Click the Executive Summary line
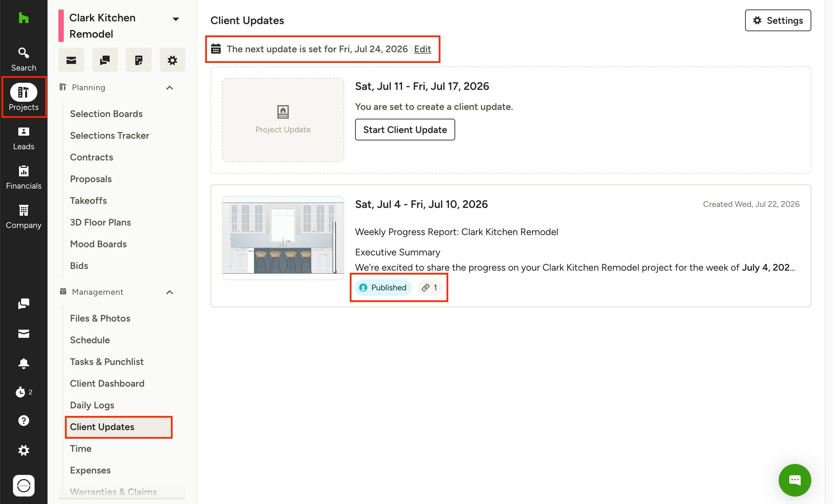Viewport: 833px width, 504px height. [397, 252]
